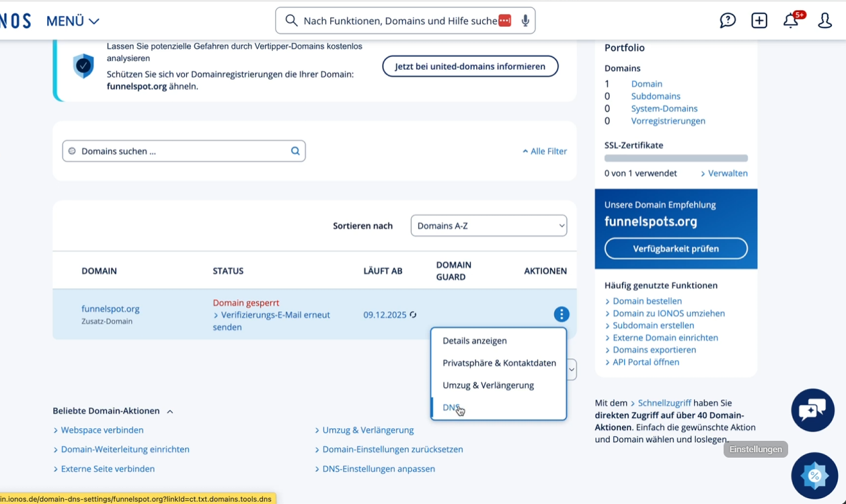Click the magnifier icon in domain search
The width and height of the screenshot is (846, 504).
click(x=295, y=151)
